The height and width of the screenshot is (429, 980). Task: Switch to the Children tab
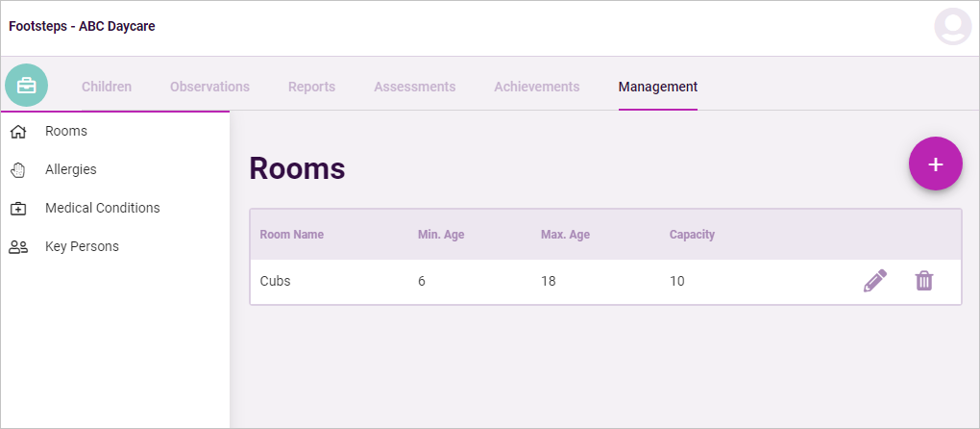click(107, 87)
